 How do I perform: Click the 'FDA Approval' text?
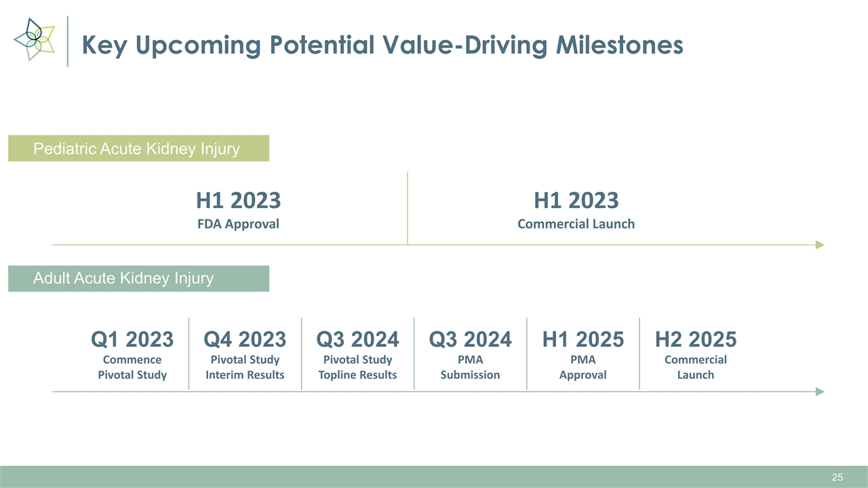click(x=238, y=224)
